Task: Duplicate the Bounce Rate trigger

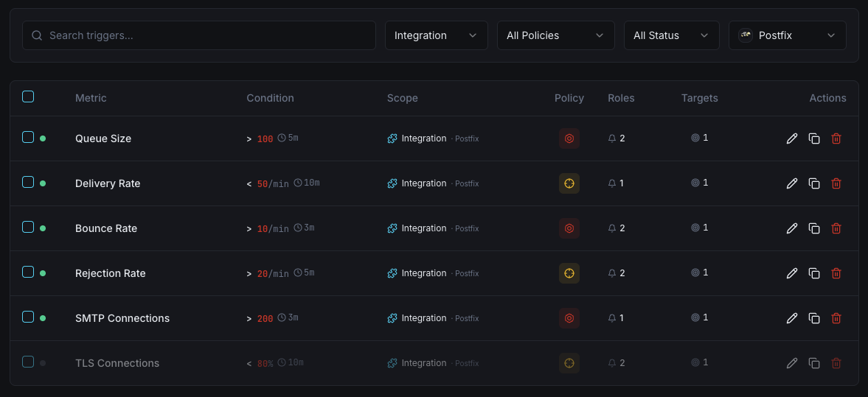Action: pos(813,228)
